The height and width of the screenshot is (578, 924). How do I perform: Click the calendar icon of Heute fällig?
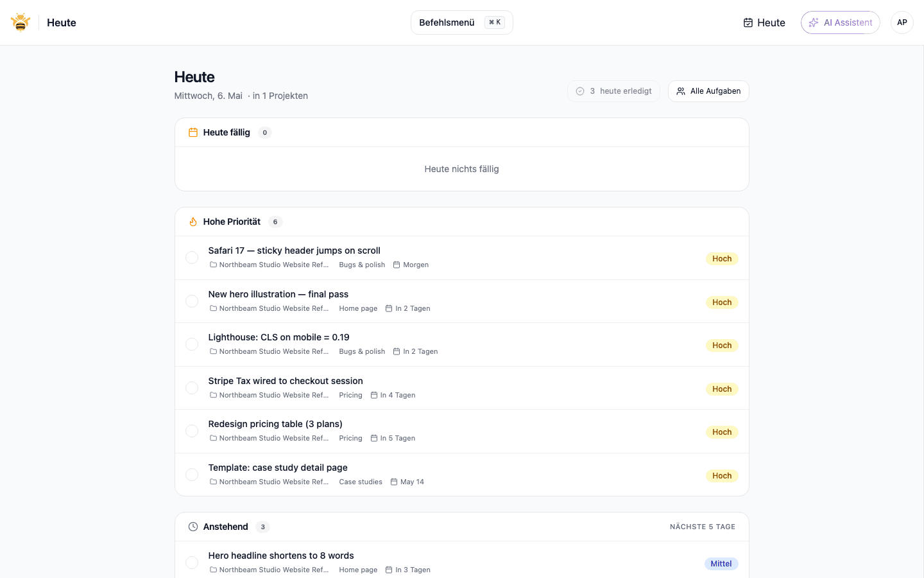pyautogui.click(x=193, y=132)
